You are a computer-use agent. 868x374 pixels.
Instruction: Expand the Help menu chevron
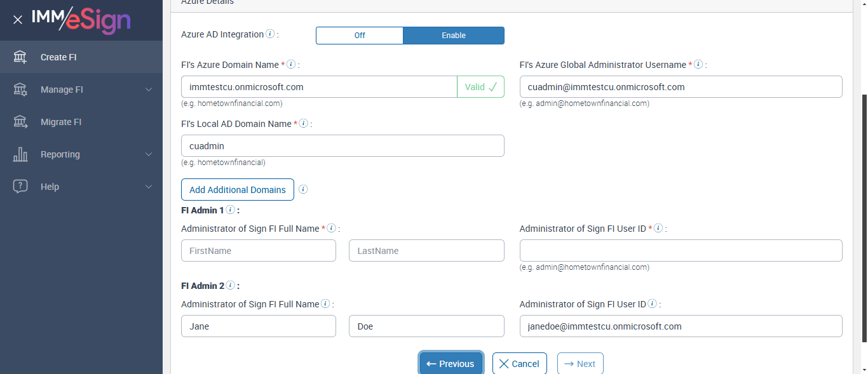[149, 187]
